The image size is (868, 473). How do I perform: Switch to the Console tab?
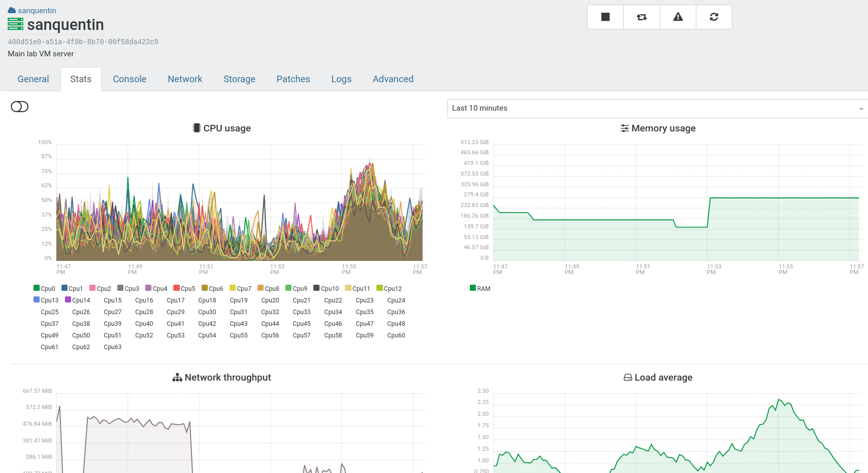[130, 79]
